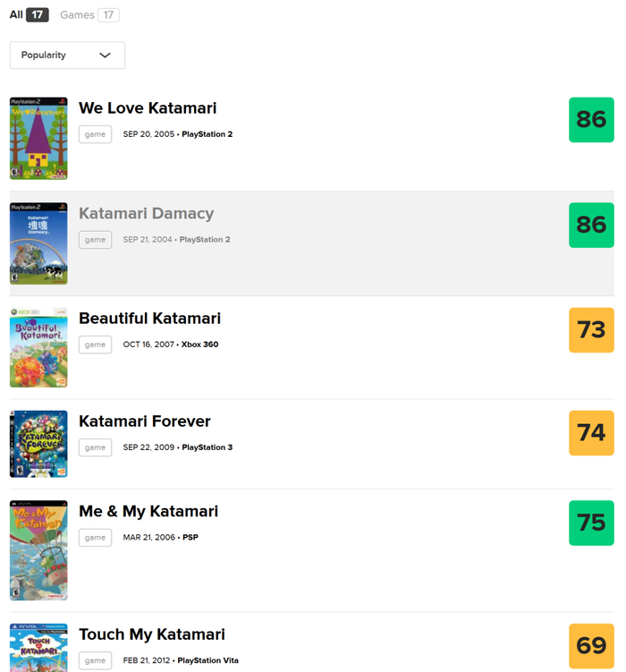Viewport: 626px width, 672px height.
Task: Open Beautiful Katamari title link
Action: click(149, 319)
